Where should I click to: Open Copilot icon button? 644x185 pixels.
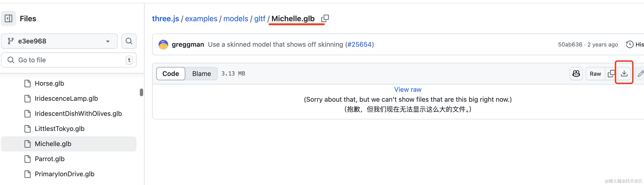pyautogui.click(x=576, y=74)
